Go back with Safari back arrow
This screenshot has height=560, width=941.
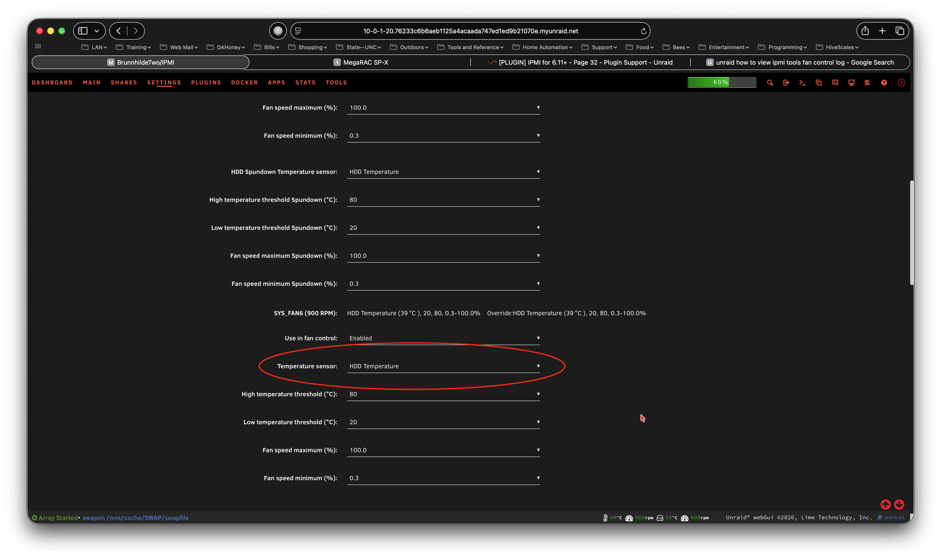(x=118, y=31)
